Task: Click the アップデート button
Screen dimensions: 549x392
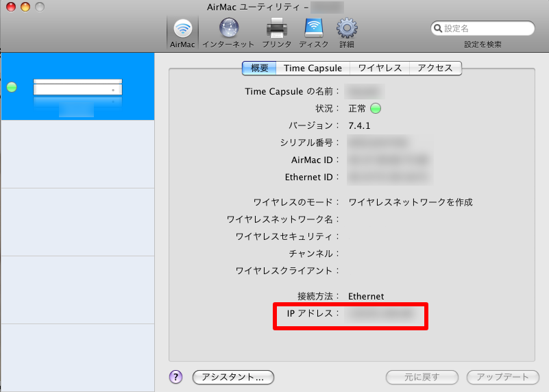Action: pyautogui.click(x=503, y=377)
